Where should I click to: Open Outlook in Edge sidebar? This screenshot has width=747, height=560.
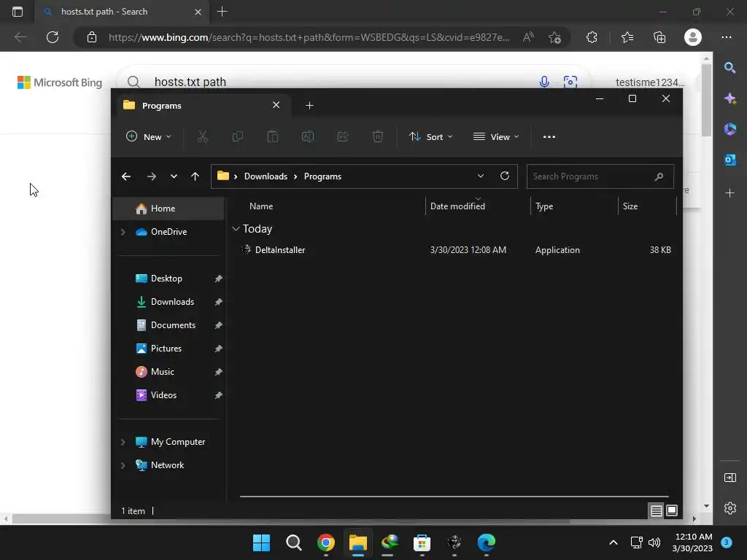(729, 160)
